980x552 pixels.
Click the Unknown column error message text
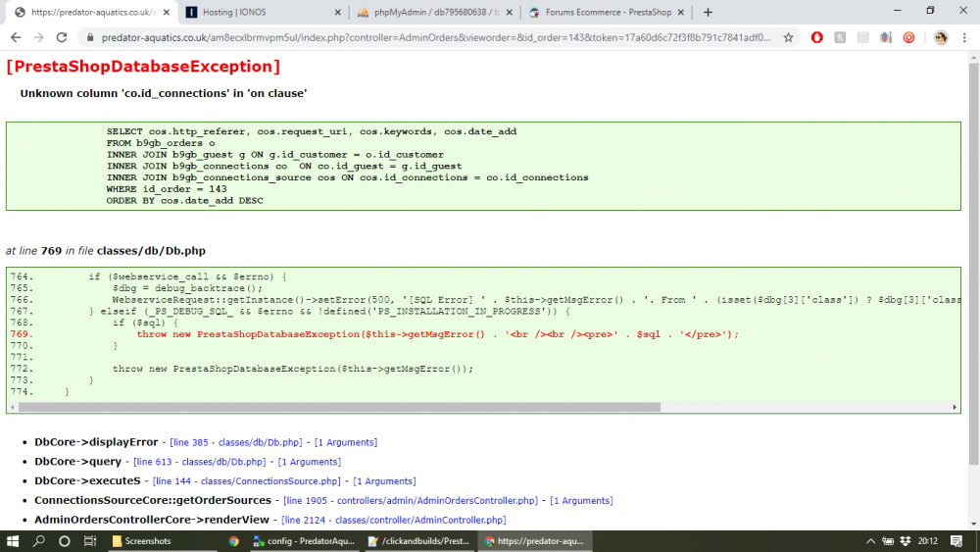point(163,93)
